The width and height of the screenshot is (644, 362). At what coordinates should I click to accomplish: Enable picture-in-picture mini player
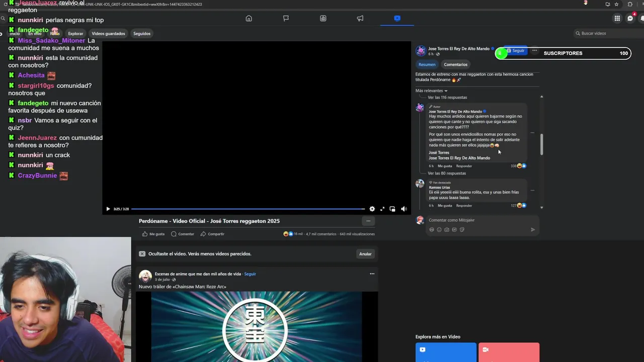tap(392, 209)
